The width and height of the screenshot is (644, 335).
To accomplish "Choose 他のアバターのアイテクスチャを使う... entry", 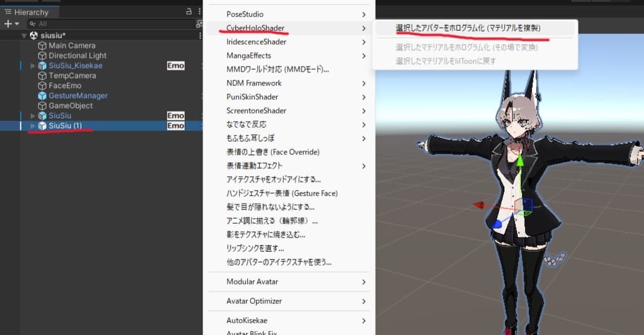I will pyautogui.click(x=289, y=262).
